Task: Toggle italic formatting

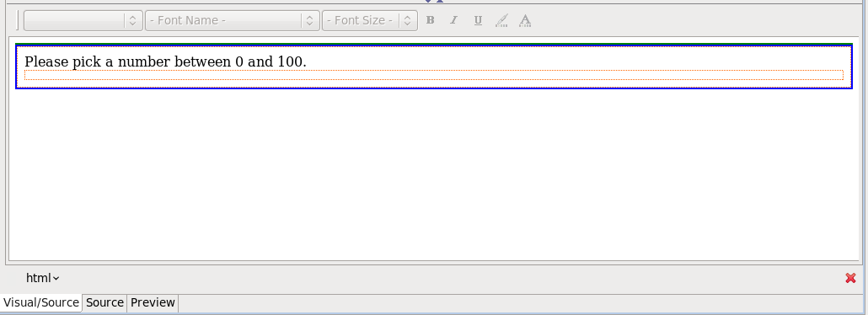Action: (x=454, y=20)
